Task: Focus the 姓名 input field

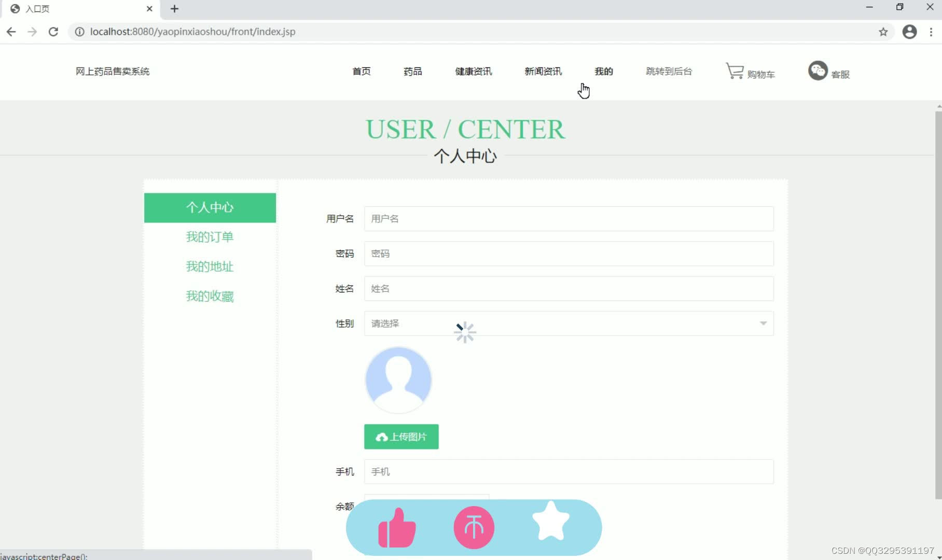Action: pos(569,288)
